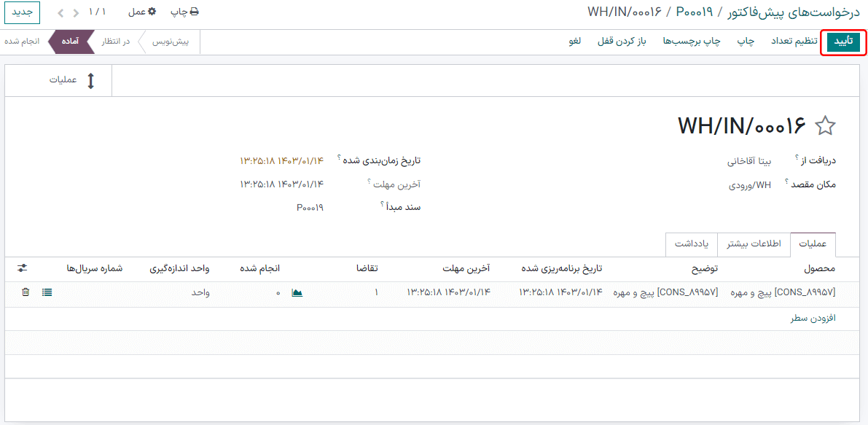
Task: Toggle the favorite star beside WH/IN/00016
Action: [826, 127]
